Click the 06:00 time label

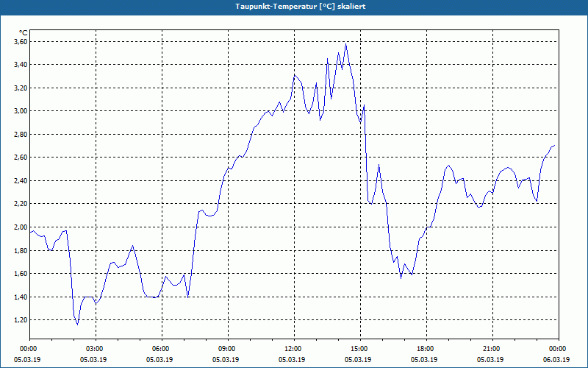[x=162, y=349]
